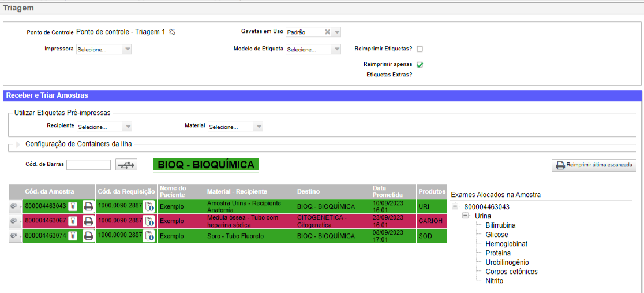Screen dimensions: 644x293
Task: Enable Reimprimir Etiquetas checkbox
Action: [x=420, y=49]
